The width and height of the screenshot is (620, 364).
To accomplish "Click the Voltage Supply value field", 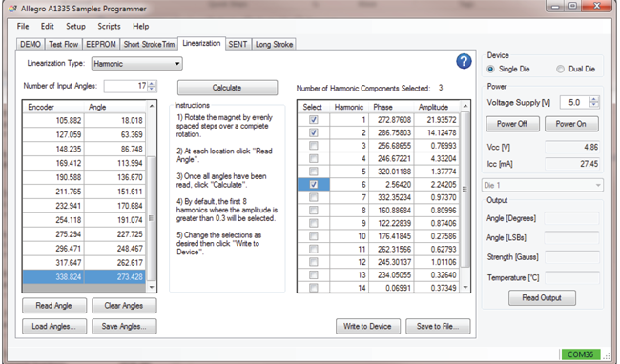I will [574, 103].
